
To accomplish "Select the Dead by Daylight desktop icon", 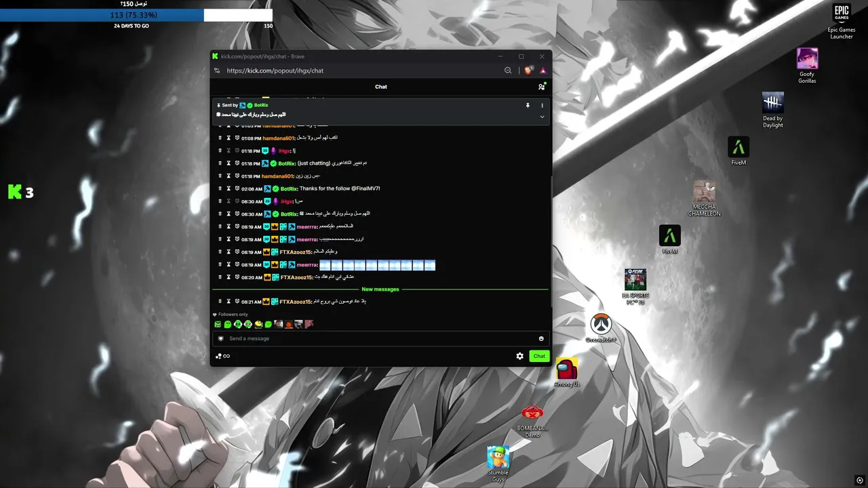I will (x=773, y=110).
